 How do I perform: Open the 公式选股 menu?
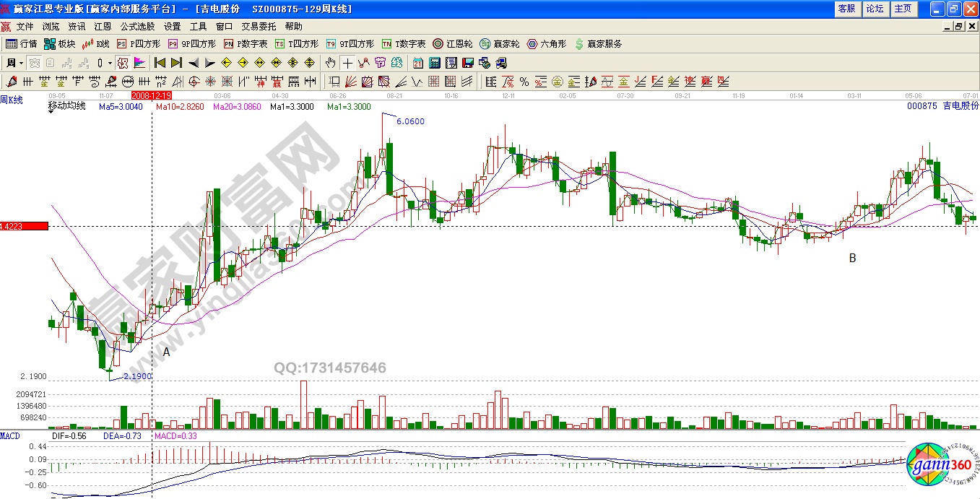137,26
